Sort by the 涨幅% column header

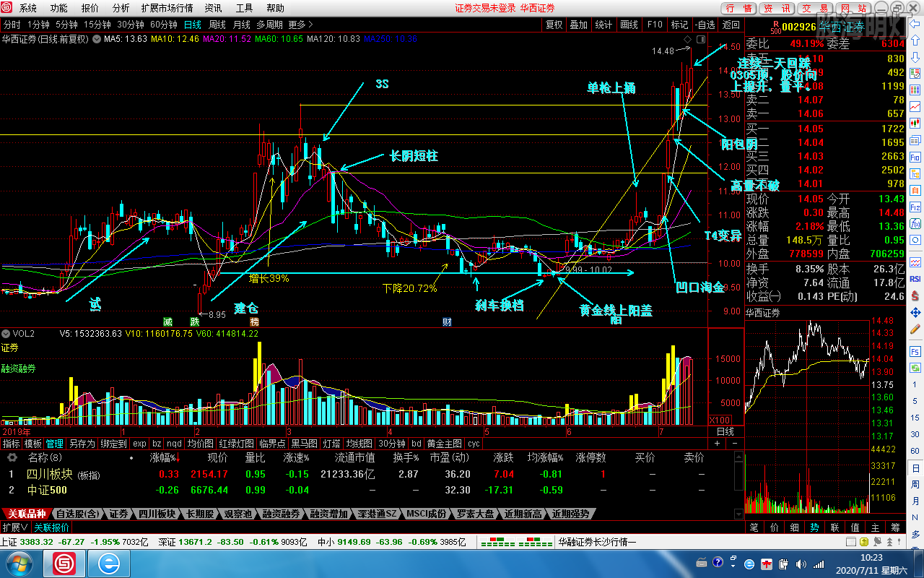coord(163,457)
